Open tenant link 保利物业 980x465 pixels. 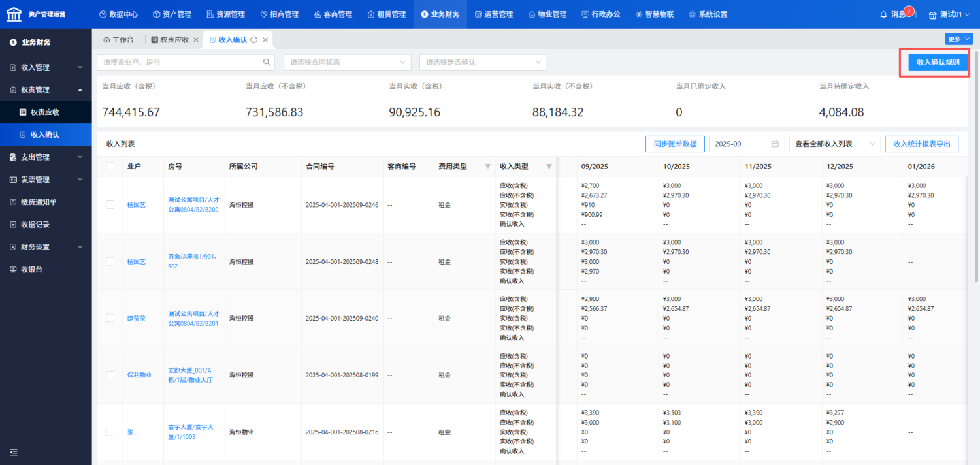pos(139,375)
